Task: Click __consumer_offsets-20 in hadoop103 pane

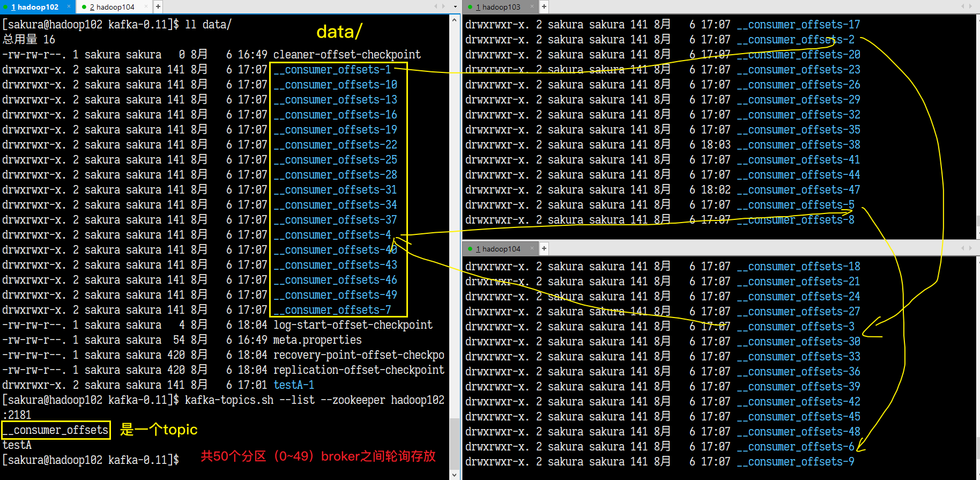Action: point(798,55)
